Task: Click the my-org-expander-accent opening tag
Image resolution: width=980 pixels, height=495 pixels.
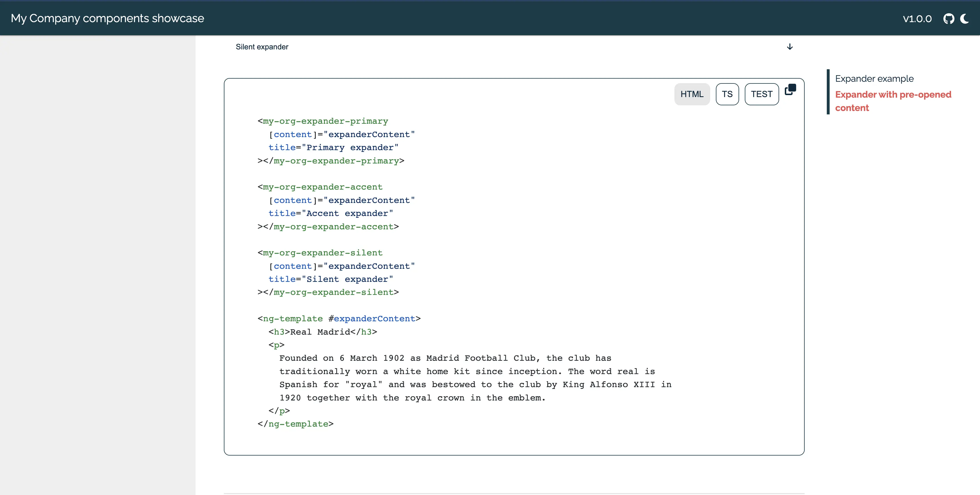Action: (320, 187)
